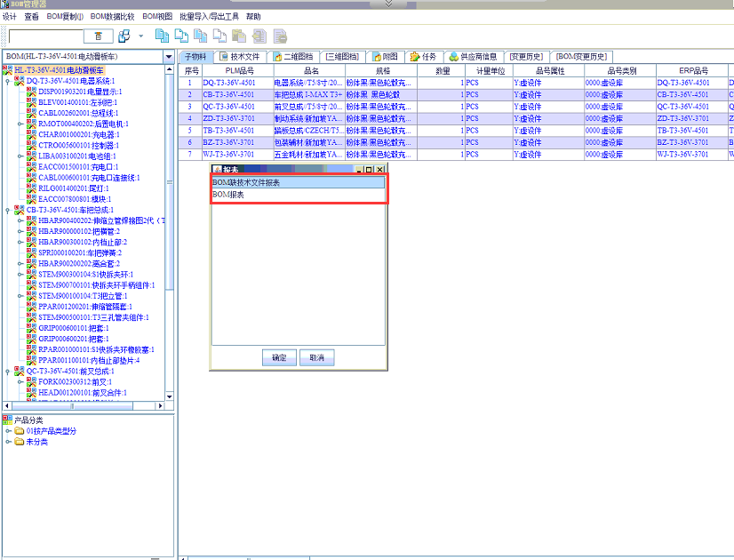This screenshot has width=734, height=560.
Task: Click the first blue copy icon in toolbar
Action: point(162,36)
